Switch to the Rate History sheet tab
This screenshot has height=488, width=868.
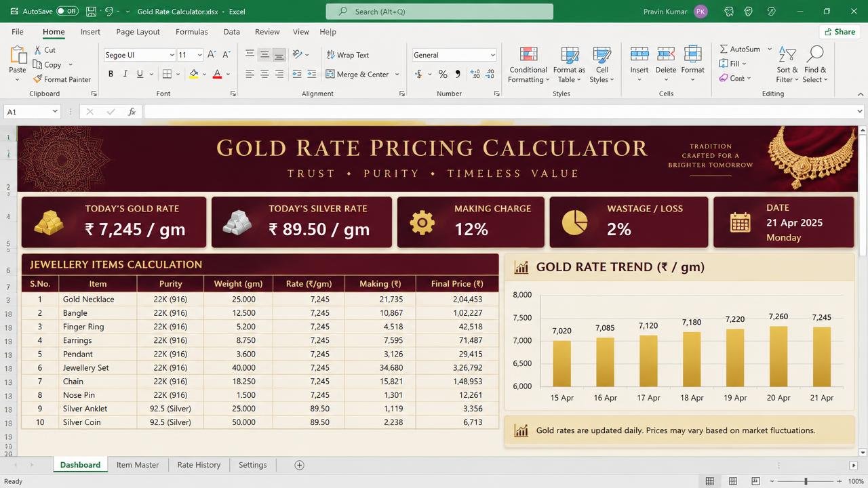pyautogui.click(x=199, y=465)
